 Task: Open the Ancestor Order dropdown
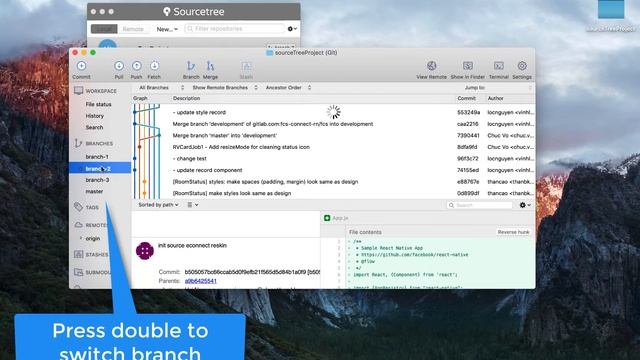coord(288,87)
